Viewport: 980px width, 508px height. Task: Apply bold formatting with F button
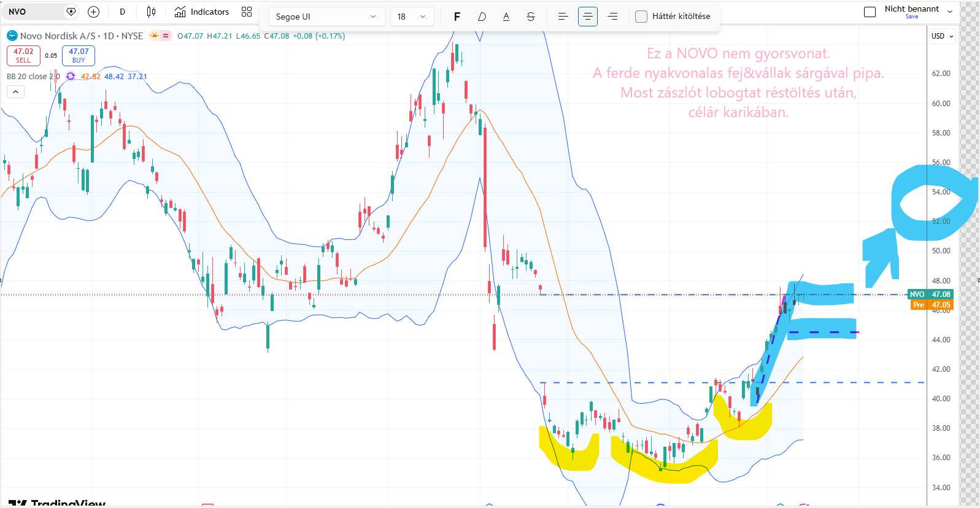pyautogui.click(x=457, y=17)
